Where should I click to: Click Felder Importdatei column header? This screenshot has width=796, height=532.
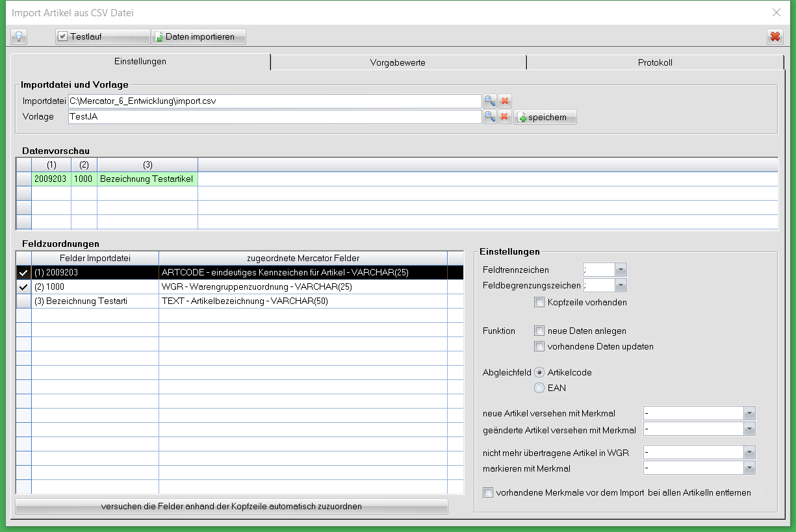(95, 259)
